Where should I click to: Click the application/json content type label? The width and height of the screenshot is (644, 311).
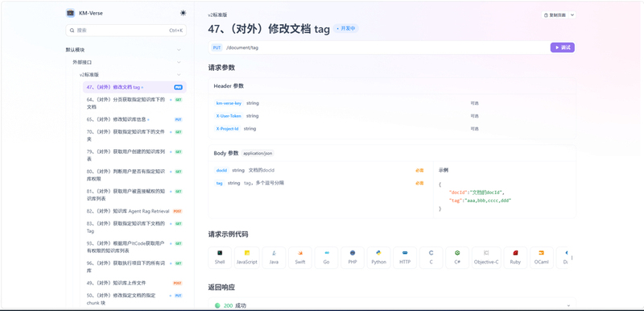click(x=258, y=153)
